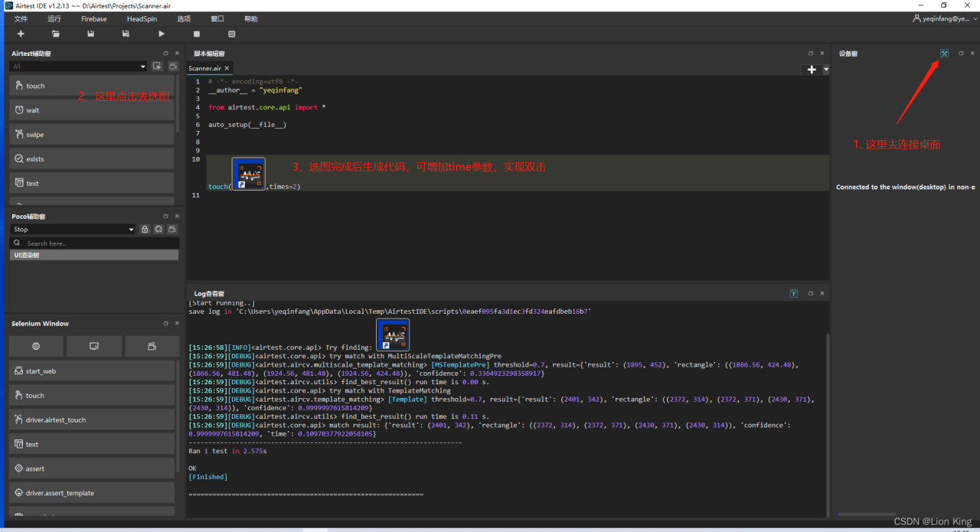980x532 pixels.
Task: Click the template thumbnail in the log output
Action: [393, 335]
